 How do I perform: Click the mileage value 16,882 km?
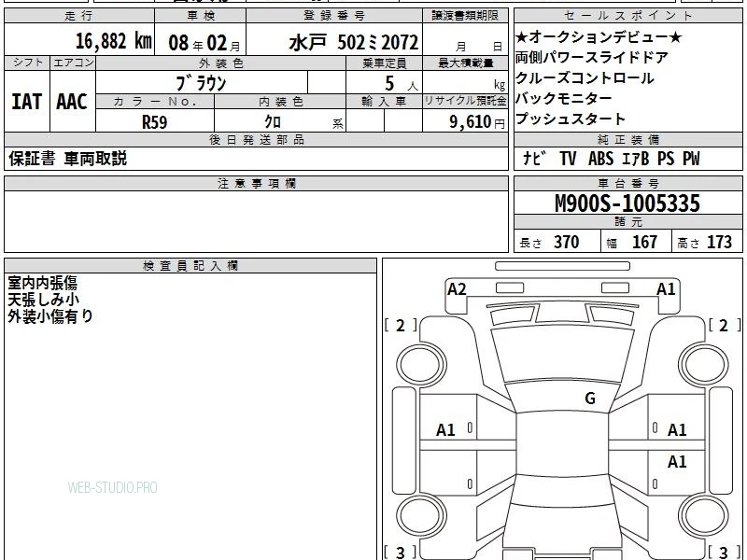[113, 41]
